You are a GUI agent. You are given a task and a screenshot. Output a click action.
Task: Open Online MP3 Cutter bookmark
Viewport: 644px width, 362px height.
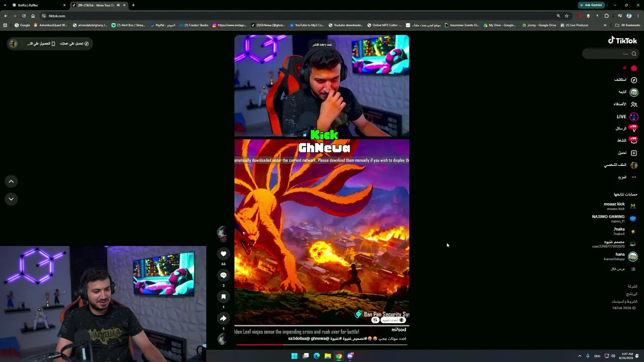(384, 25)
